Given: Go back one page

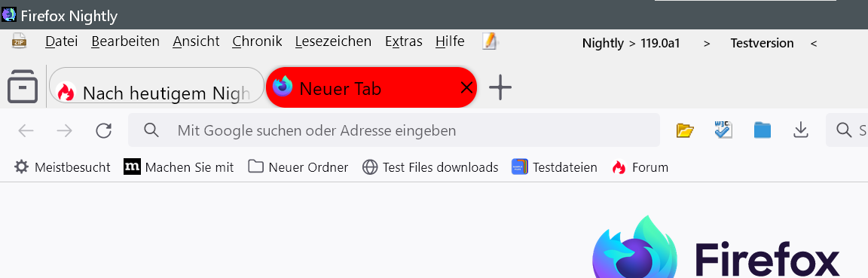Looking at the screenshot, I should pyautogui.click(x=26, y=130).
